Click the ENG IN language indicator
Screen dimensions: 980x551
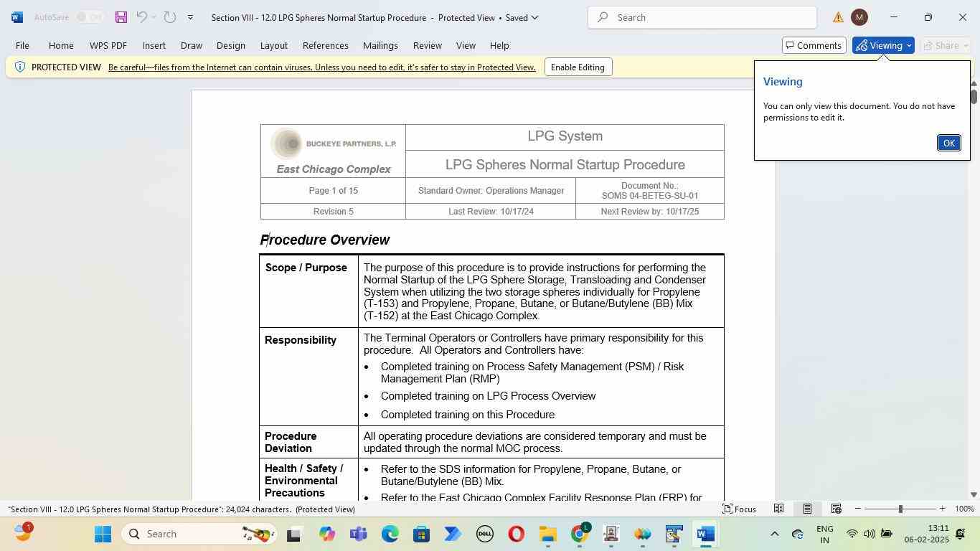point(825,534)
